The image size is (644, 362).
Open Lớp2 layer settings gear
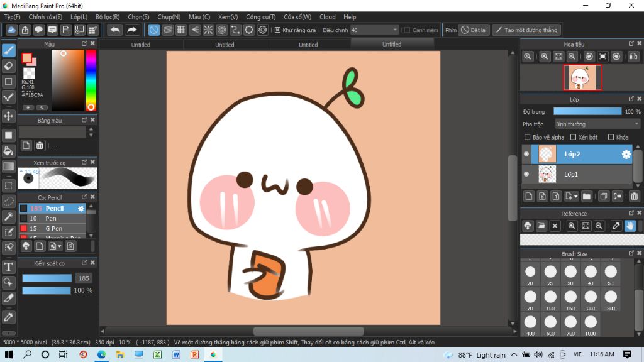(626, 155)
